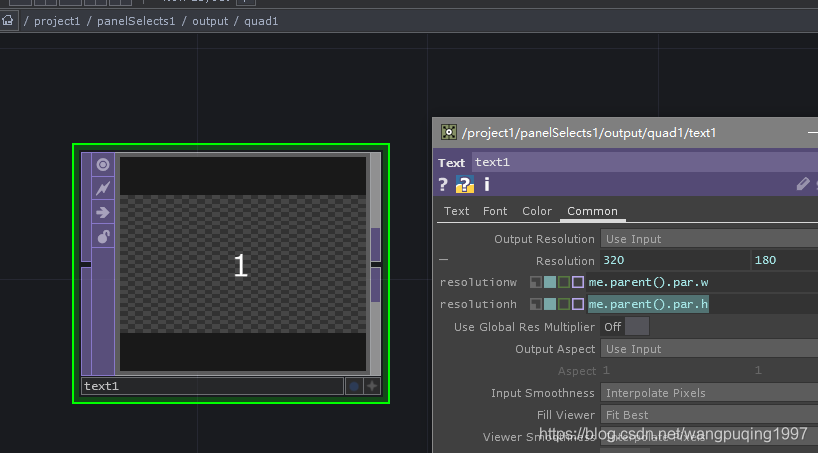Click the output connector on text1 node
The image size is (818, 453).
click(x=376, y=264)
